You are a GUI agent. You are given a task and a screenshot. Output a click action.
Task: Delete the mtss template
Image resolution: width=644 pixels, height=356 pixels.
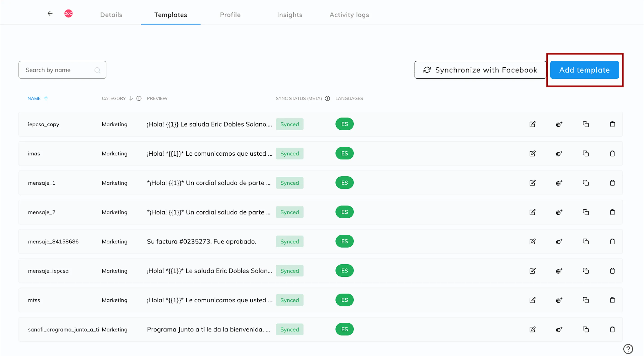click(612, 300)
